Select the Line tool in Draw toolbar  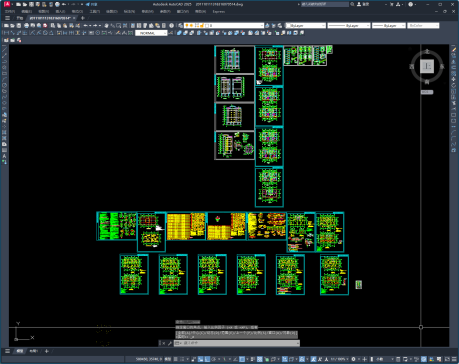point(4,50)
